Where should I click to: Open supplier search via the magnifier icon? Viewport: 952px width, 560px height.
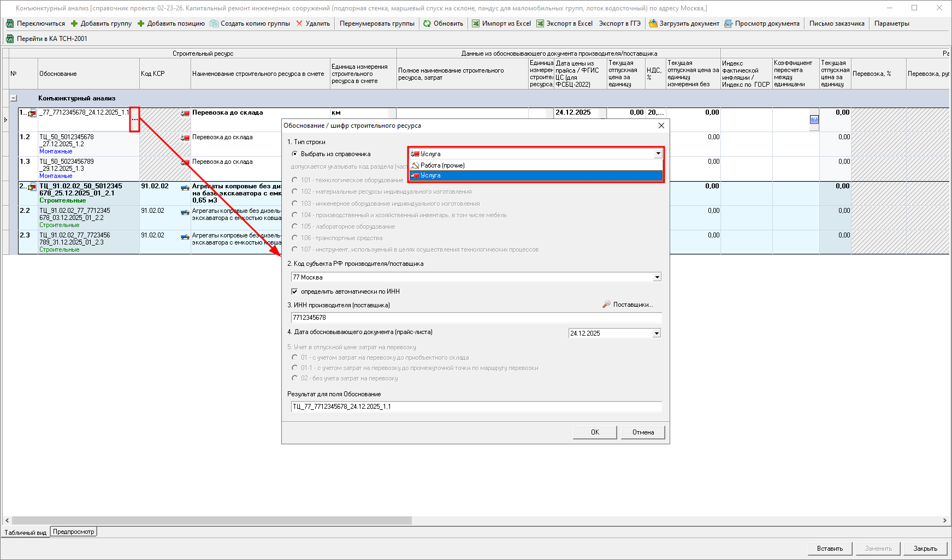[606, 305]
